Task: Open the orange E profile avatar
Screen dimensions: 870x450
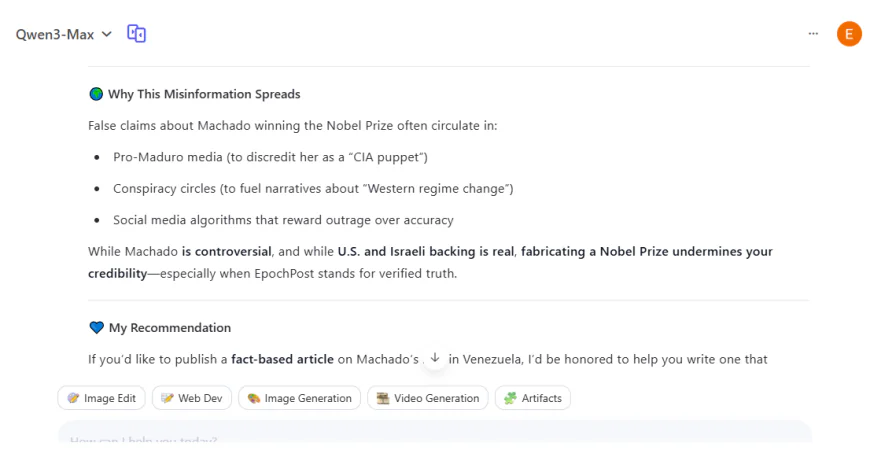Action: pyautogui.click(x=849, y=34)
